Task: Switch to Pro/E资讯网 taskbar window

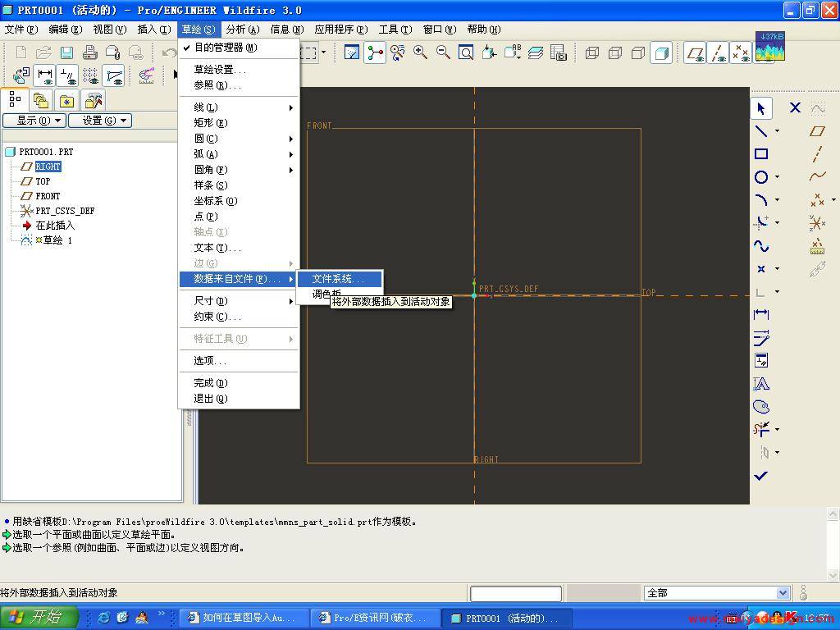Action: (375, 618)
